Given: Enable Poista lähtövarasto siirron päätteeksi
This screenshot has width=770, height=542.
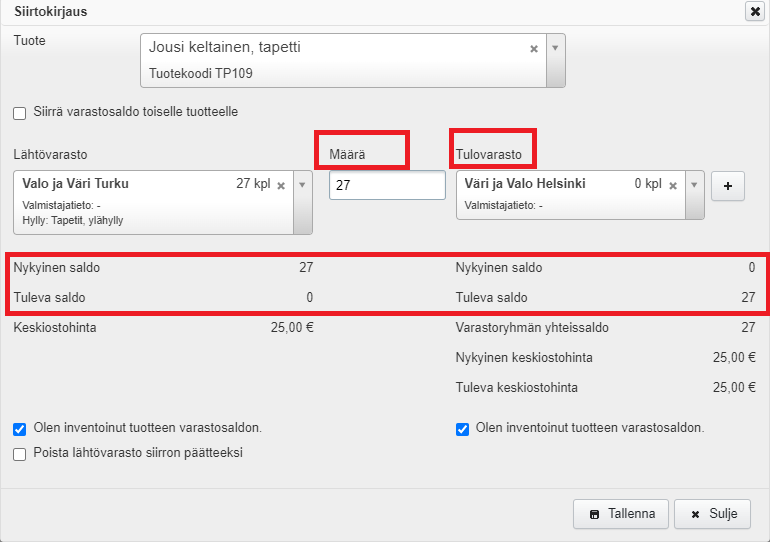Looking at the screenshot, I should pyautogui.click(x=20, y=454).
